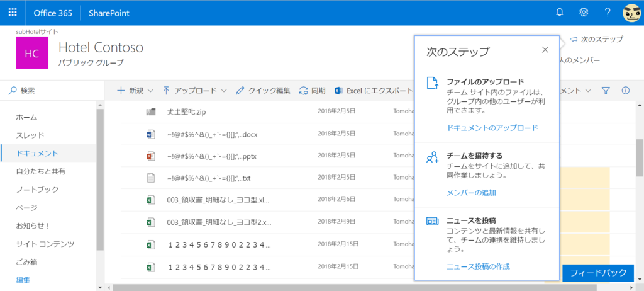Click the text file icon for .txt
644x291 pixels.
(x=151, y=178)
